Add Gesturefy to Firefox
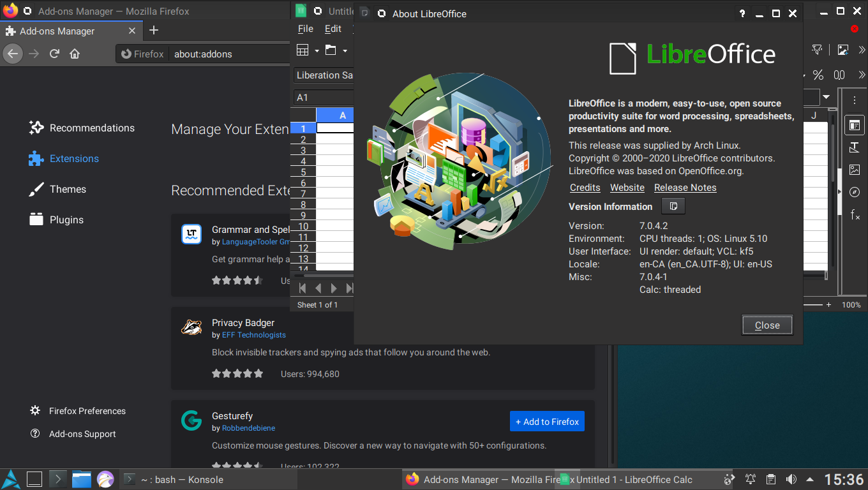This screenshot has width=868, height=490. coord(547,421)
